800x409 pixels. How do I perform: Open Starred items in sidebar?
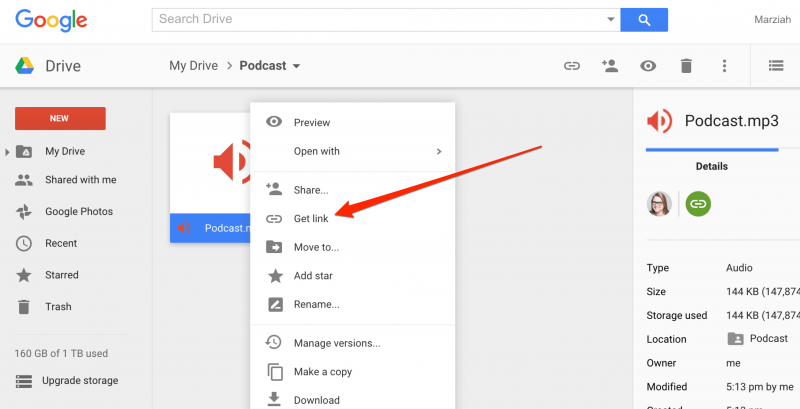point(62,275)
